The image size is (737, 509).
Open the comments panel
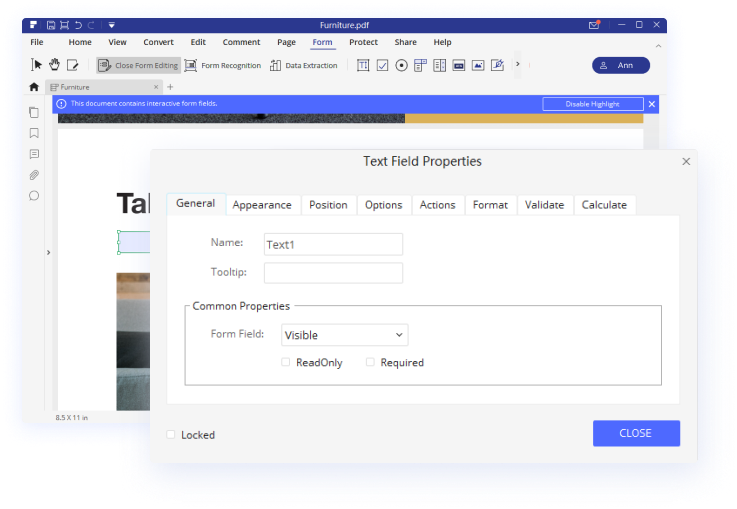34,154
